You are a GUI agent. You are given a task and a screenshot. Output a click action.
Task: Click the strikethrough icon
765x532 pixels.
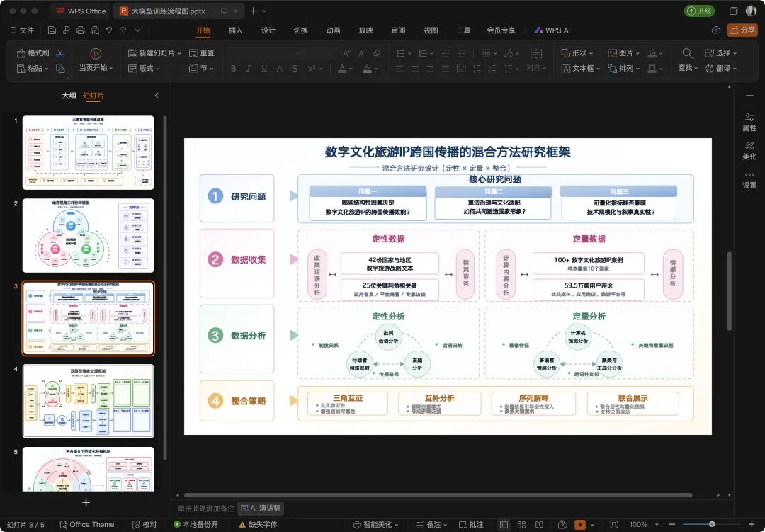pyautogui.click(x=280, y=68)
